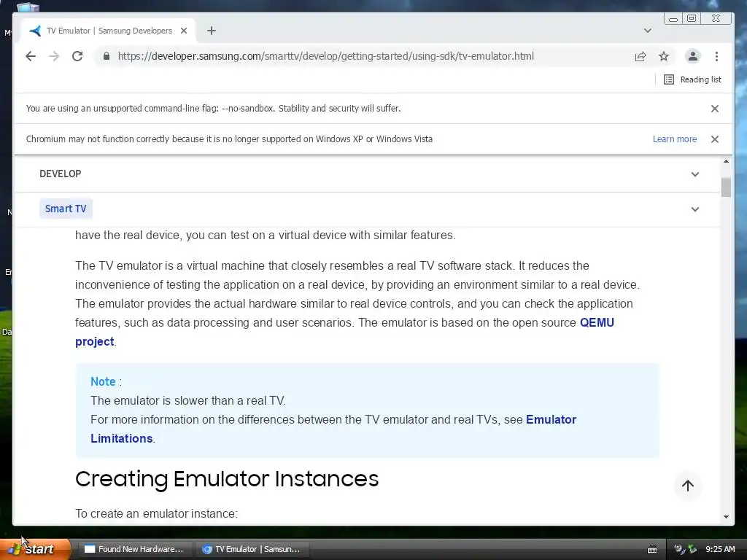Maximize the Chromium window

(x=692, y=18)
